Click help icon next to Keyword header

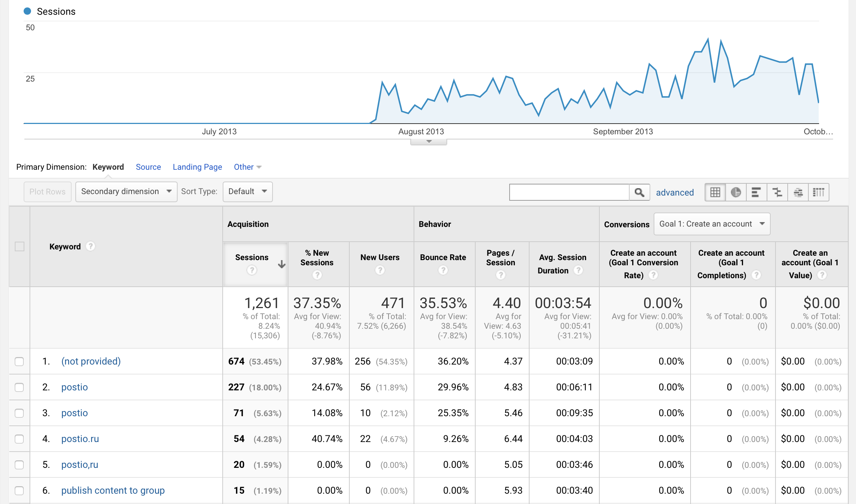click(90, 246)
